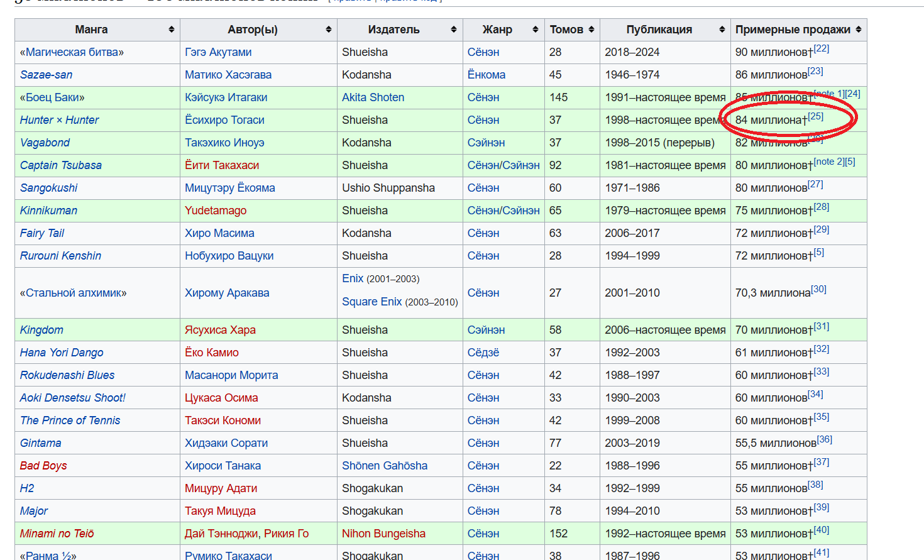Open the Vagabond manga link

click(45, 143)
